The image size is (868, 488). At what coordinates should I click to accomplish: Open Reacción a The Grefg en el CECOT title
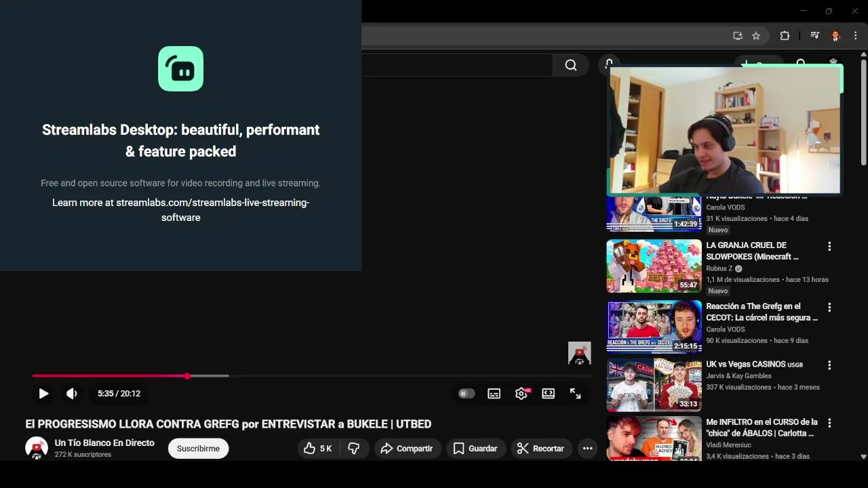pos(762,312)
